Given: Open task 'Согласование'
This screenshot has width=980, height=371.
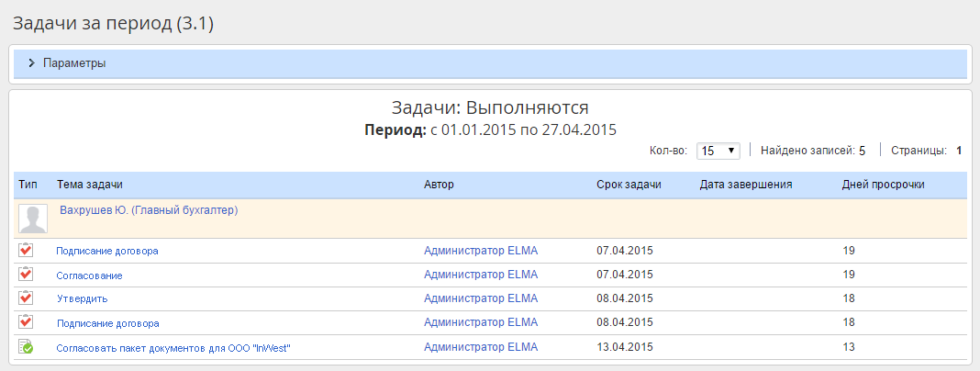Looking at the screenshot, I should (89, 275).
